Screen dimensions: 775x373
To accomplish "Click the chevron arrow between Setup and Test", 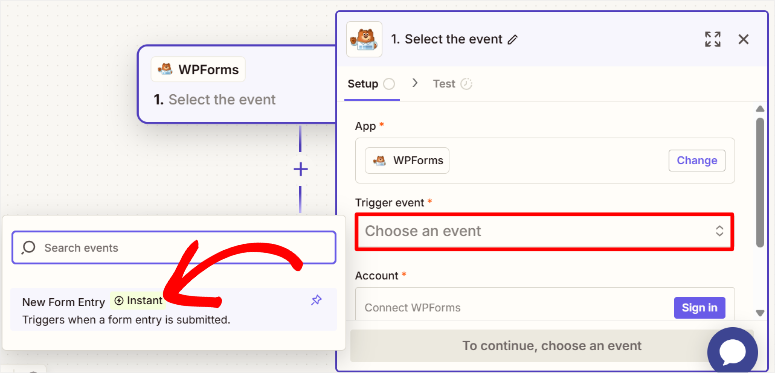I will coord(415,83).
